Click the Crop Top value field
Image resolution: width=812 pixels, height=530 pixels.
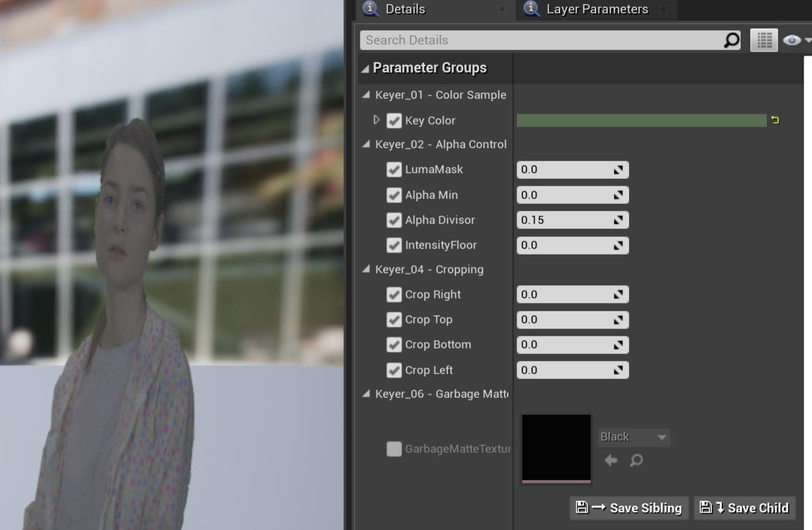572,319
